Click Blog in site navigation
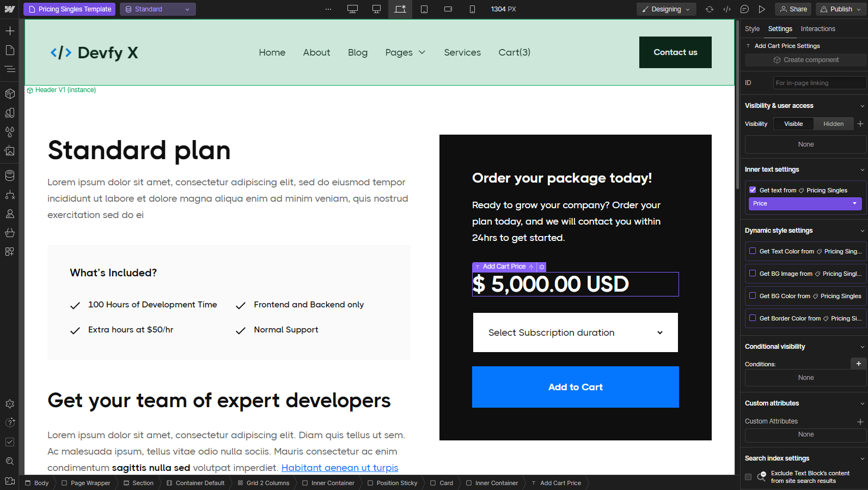 click(358, 52)
